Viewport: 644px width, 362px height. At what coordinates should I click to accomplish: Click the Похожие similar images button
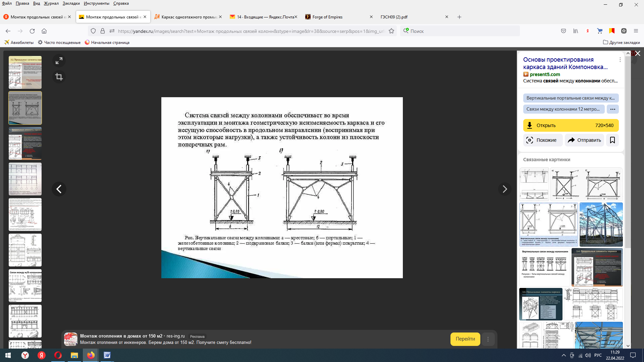543,140
